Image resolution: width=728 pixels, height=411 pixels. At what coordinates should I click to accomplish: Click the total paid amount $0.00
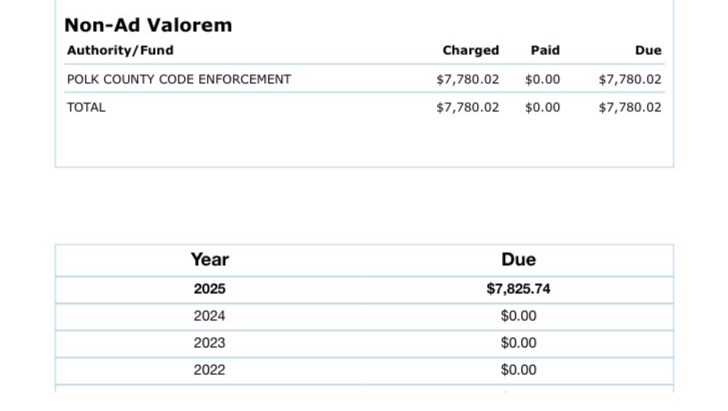point(542,107)
